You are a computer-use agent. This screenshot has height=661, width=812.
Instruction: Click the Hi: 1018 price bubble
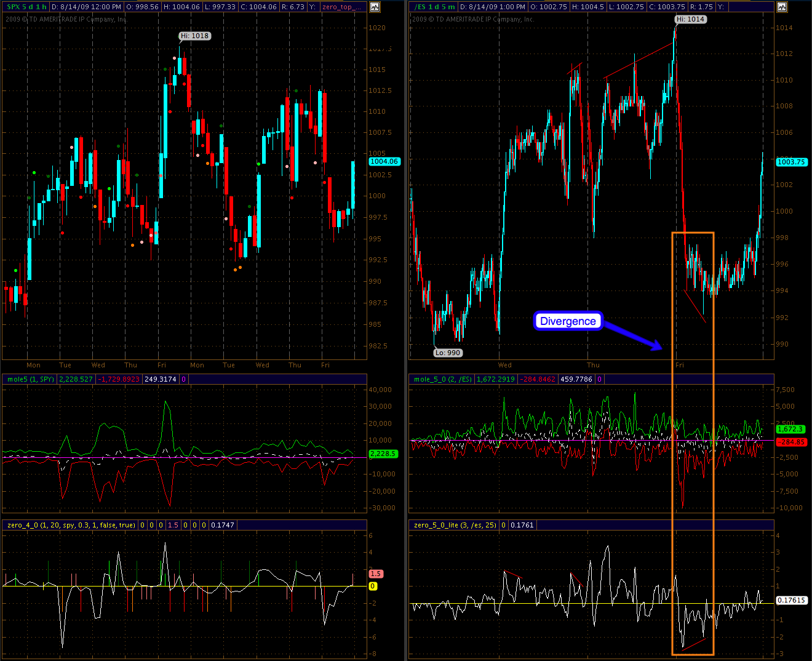click(195, 36)
